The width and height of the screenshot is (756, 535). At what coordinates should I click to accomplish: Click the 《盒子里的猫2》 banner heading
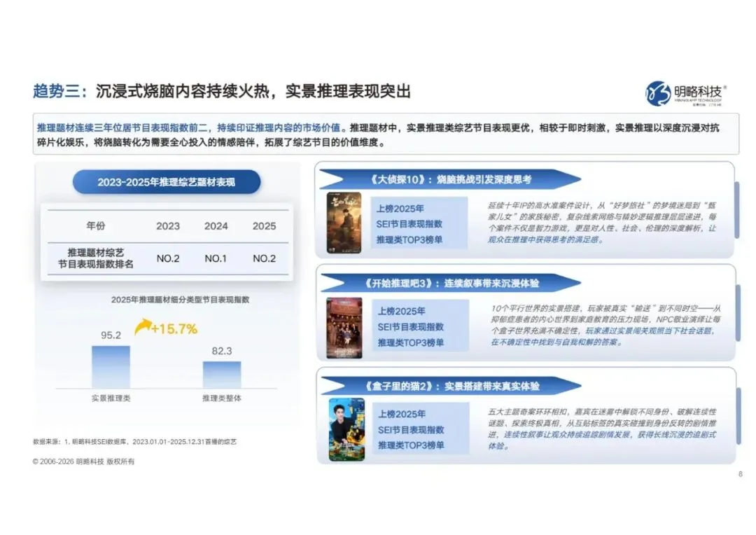pyautogui.click(x=450, y=386)
